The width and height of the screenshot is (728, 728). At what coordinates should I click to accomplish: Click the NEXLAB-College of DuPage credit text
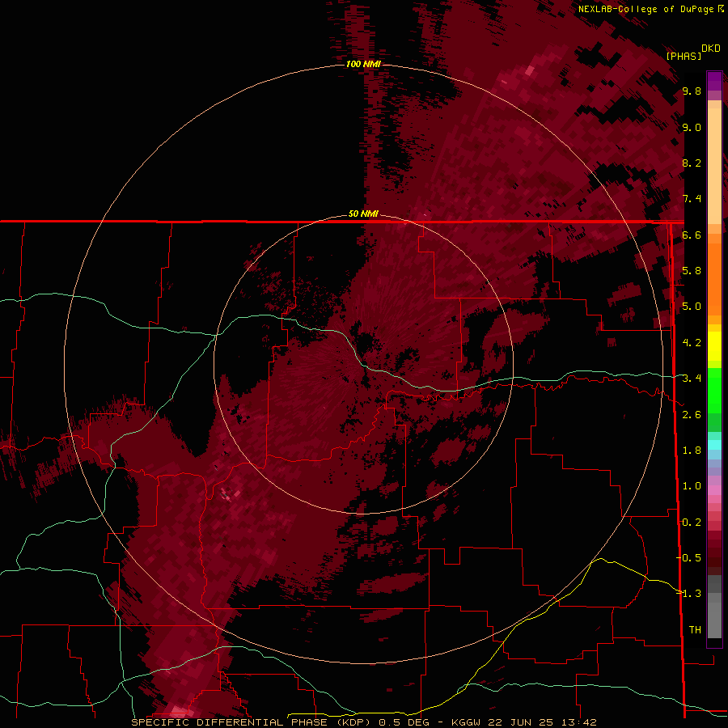coord(645,9)
